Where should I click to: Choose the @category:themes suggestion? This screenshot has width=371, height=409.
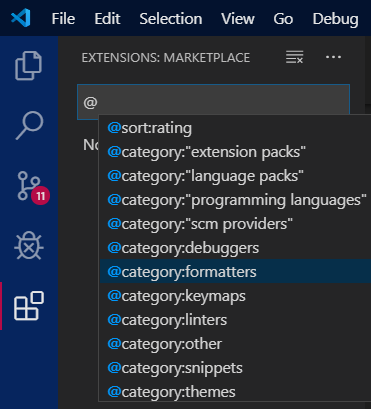(235, 392)
